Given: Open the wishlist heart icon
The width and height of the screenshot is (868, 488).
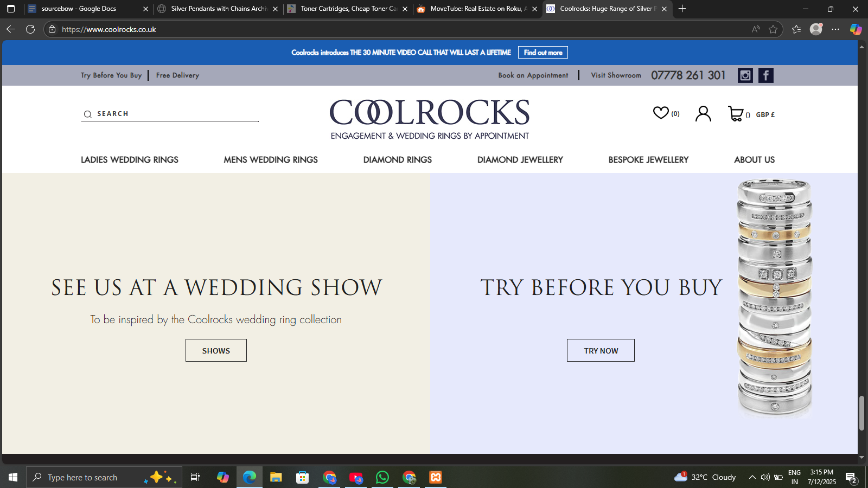Looking at the screenshot, I should coord(661,113).
